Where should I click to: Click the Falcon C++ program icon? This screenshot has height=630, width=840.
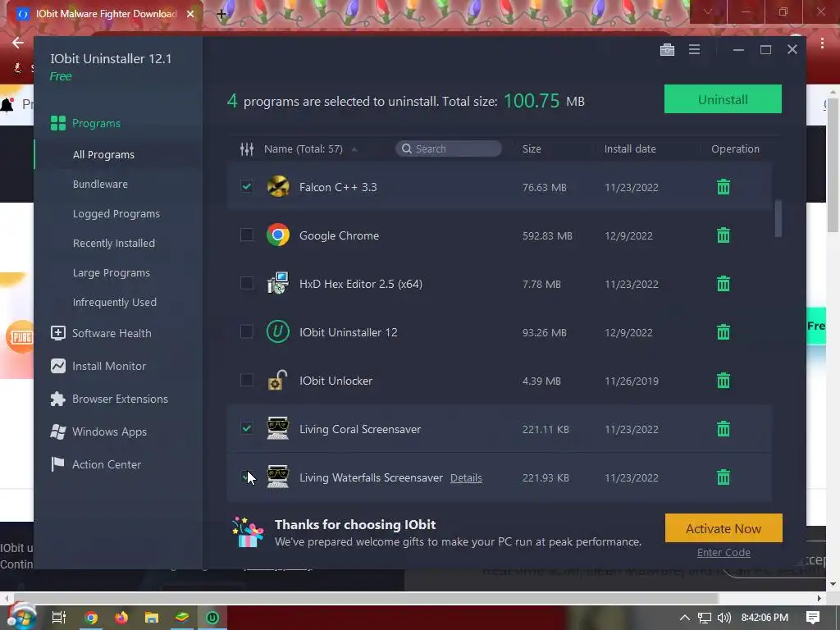coord(277,186)
